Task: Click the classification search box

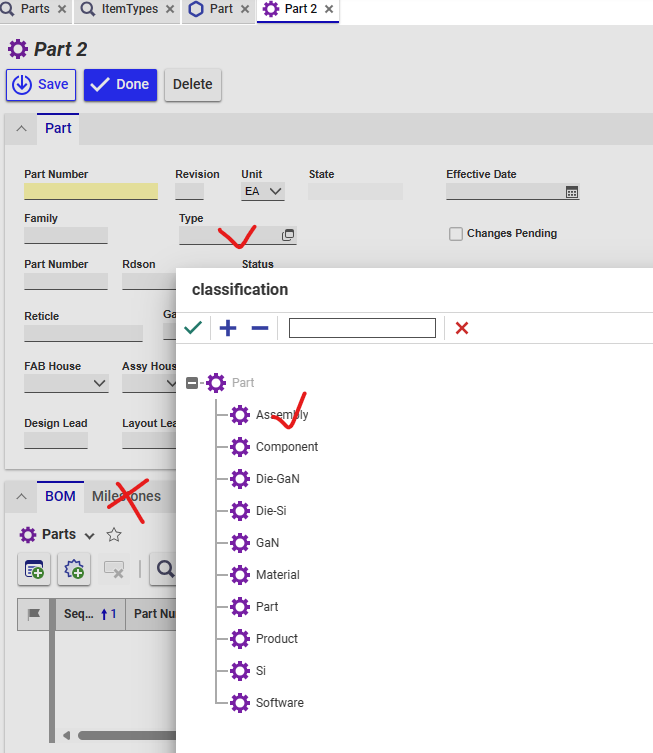Action: coord(362,328)
